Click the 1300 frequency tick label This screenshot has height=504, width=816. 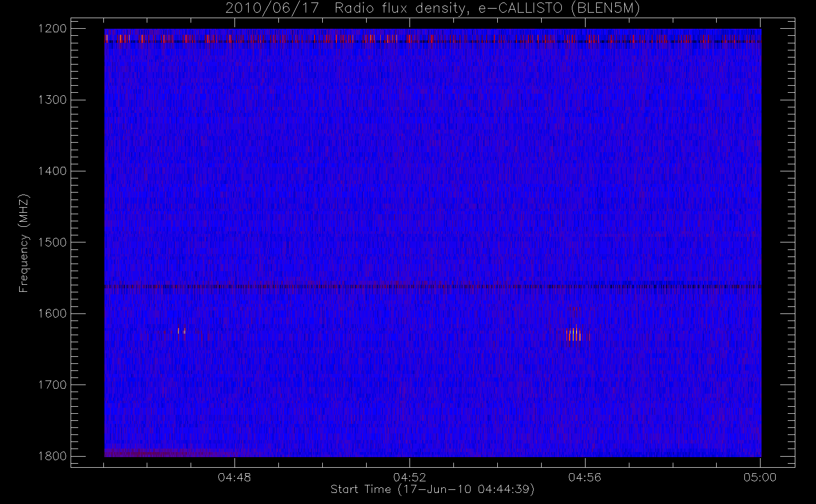52,100
